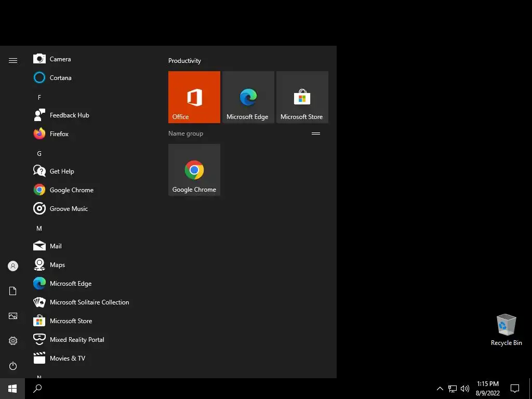The image size is (532, 399).
Task: Open Settings gear in Start sidebar
Action: pyautogui.click(x=13, y=341)
